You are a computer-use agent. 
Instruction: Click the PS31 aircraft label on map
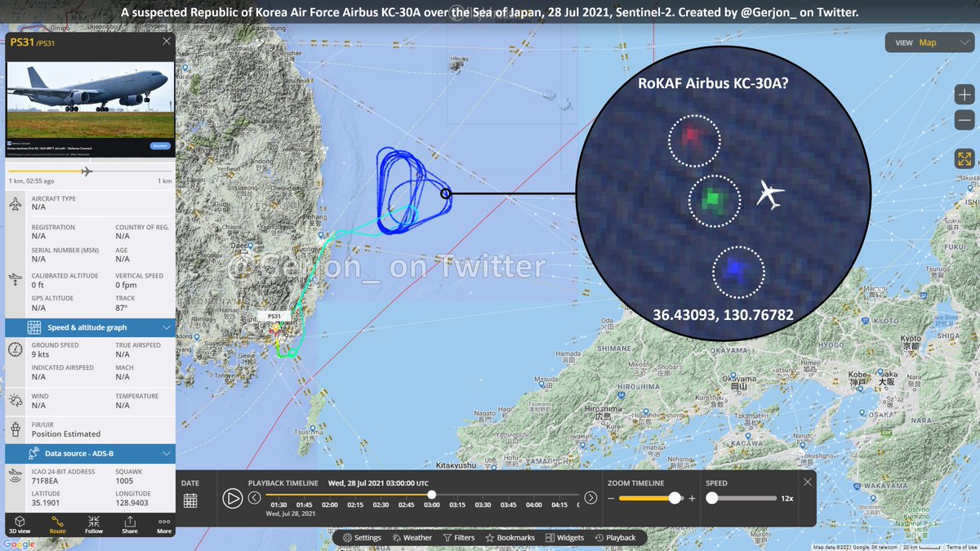coord(275,316)
